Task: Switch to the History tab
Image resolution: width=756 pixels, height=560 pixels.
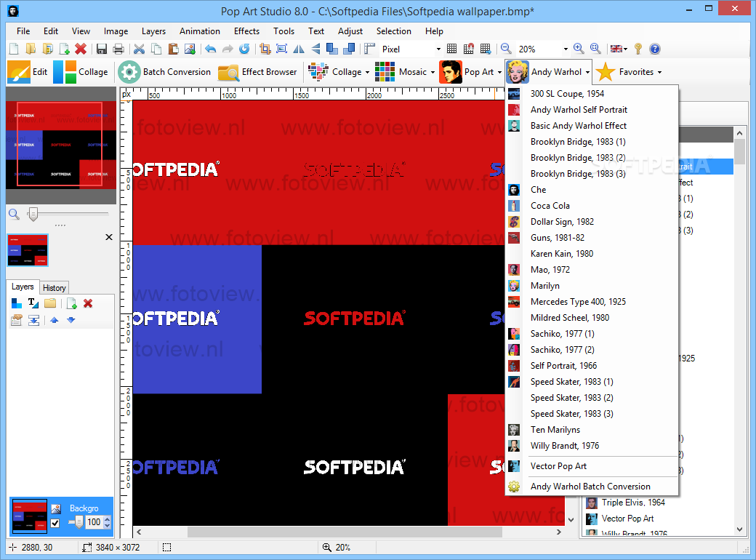Action: pos(54,288)
